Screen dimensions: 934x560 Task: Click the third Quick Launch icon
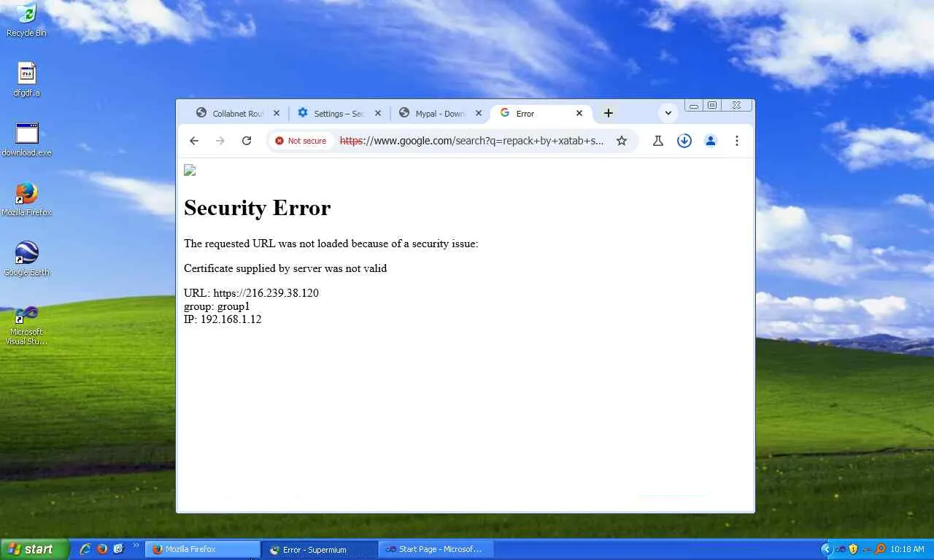[x=118, y=549]
